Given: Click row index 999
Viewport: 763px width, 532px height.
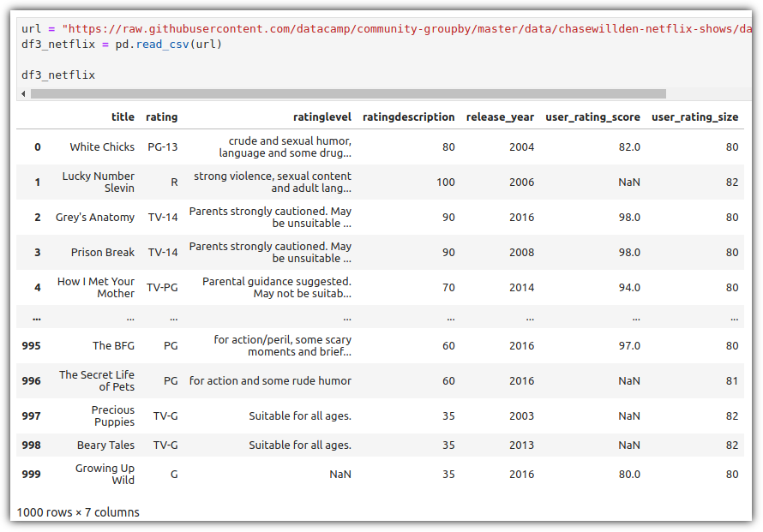Looking at the screenshot, I should coord(31,474).
